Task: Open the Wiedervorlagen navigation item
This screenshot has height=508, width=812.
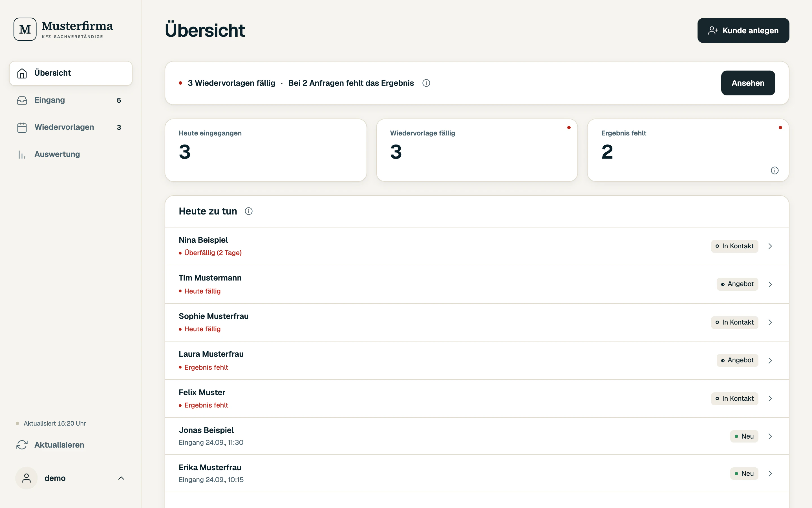Action: point(71,127)
